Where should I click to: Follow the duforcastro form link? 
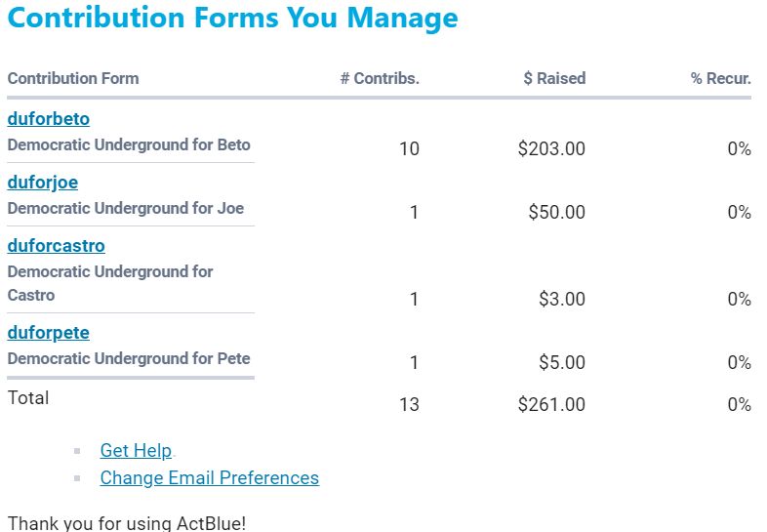(x=56, y=246)
